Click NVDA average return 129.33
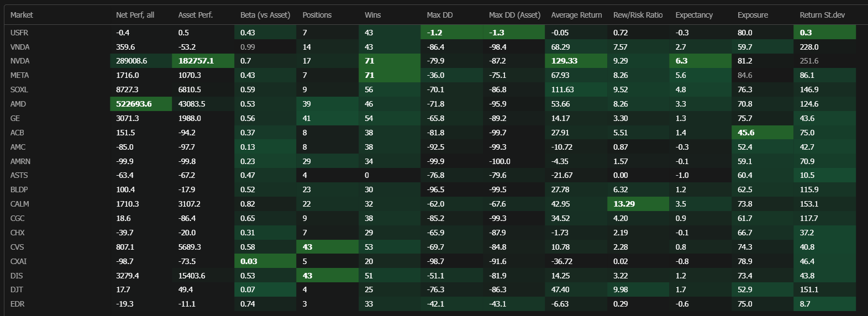This screenshot has height=316, width=868. click(x=564, y=61)
